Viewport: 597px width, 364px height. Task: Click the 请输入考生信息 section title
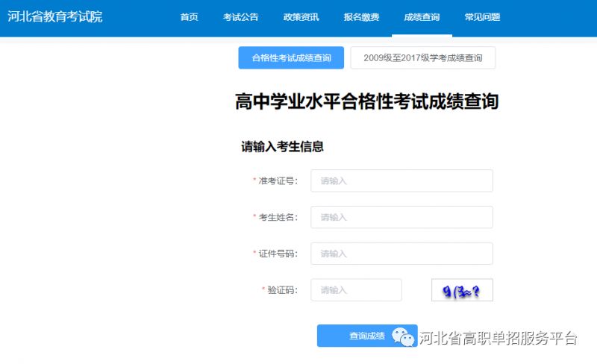(282, 146)
